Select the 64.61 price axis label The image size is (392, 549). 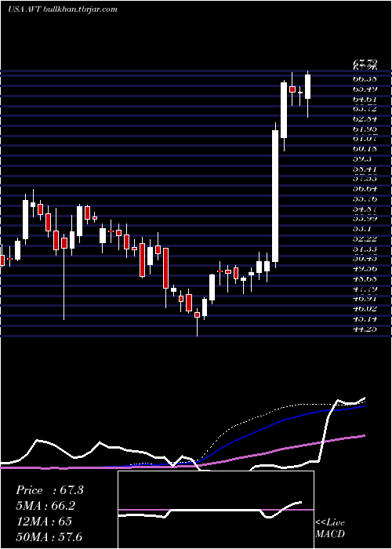365,100
